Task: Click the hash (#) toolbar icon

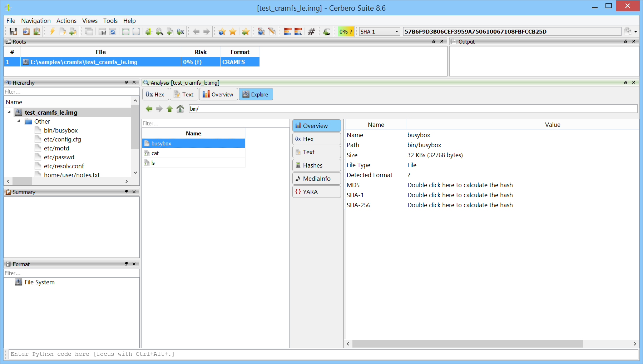Action: click(311, 31)
